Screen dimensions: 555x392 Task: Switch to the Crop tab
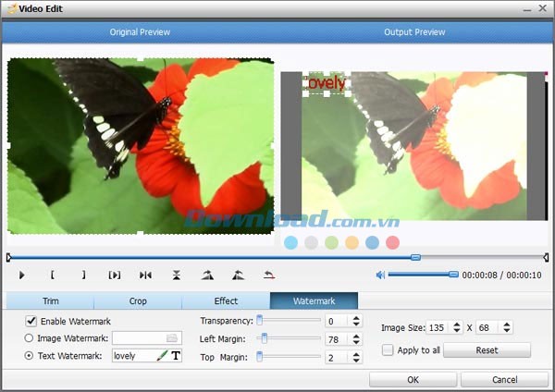(x=138, y=301)
